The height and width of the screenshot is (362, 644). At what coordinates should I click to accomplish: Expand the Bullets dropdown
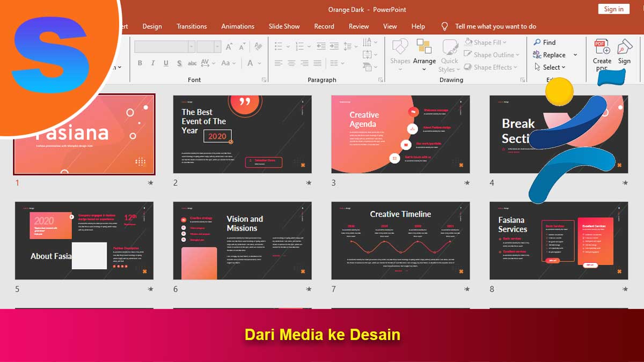tap(288, 47)
